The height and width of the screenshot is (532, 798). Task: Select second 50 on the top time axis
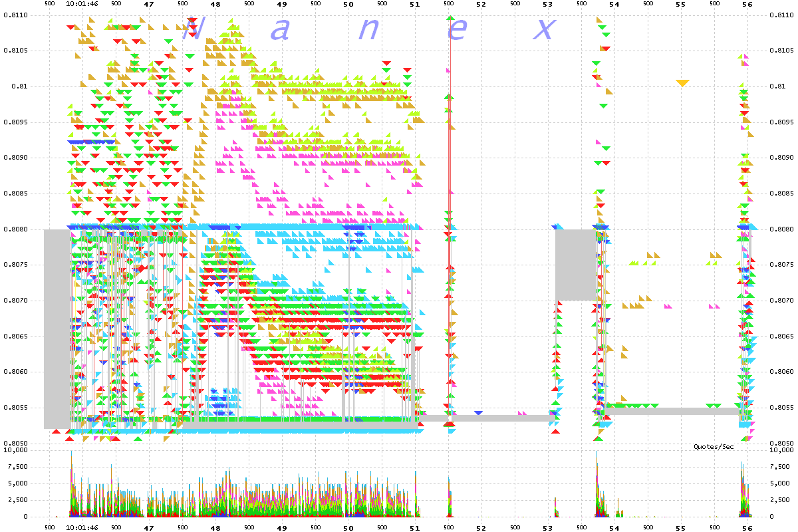[348, 4]
